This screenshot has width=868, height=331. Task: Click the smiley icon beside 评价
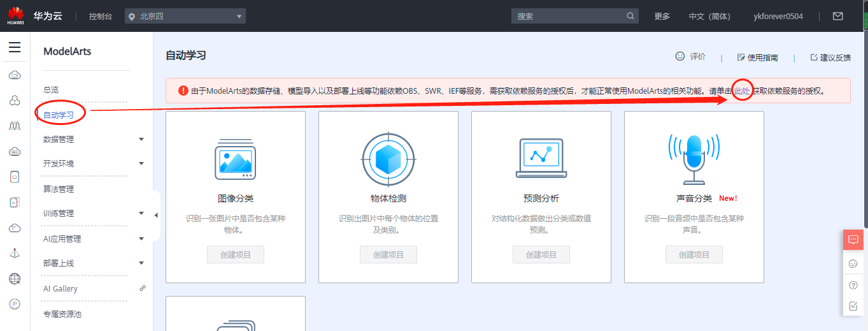click(x=679, y=56)
